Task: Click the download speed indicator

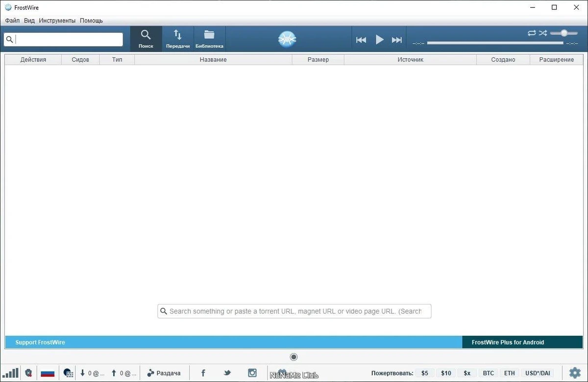Action: [x=92, y=373]
